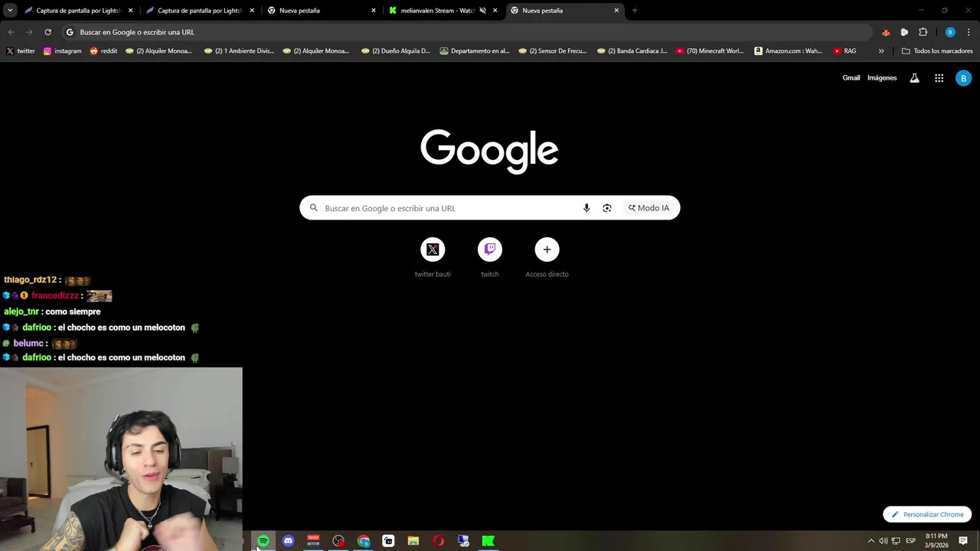Open Imágenes link
This screenshot has height=551, width=980.
point(882,78)
